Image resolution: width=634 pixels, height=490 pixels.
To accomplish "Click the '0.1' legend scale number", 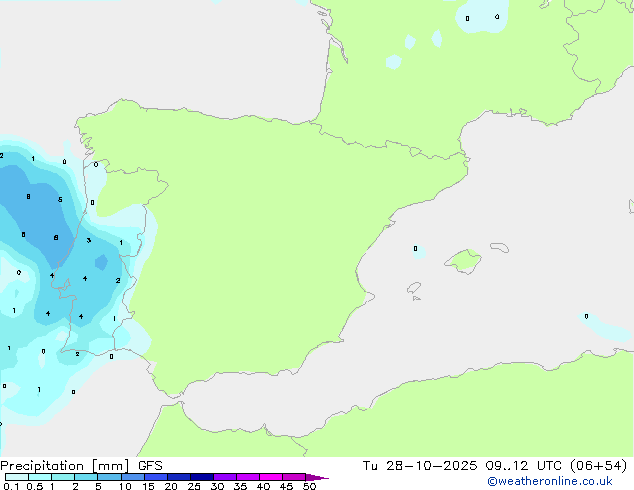I will [11, 486].
